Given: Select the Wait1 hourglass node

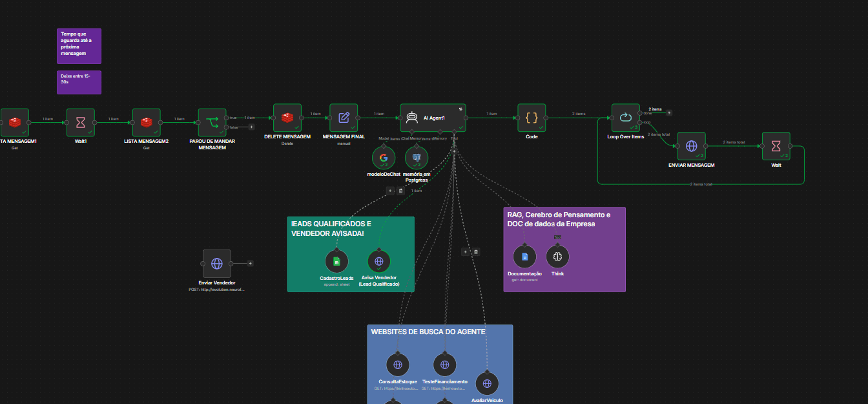Looking at the screenshot, I should click(81, 122).
